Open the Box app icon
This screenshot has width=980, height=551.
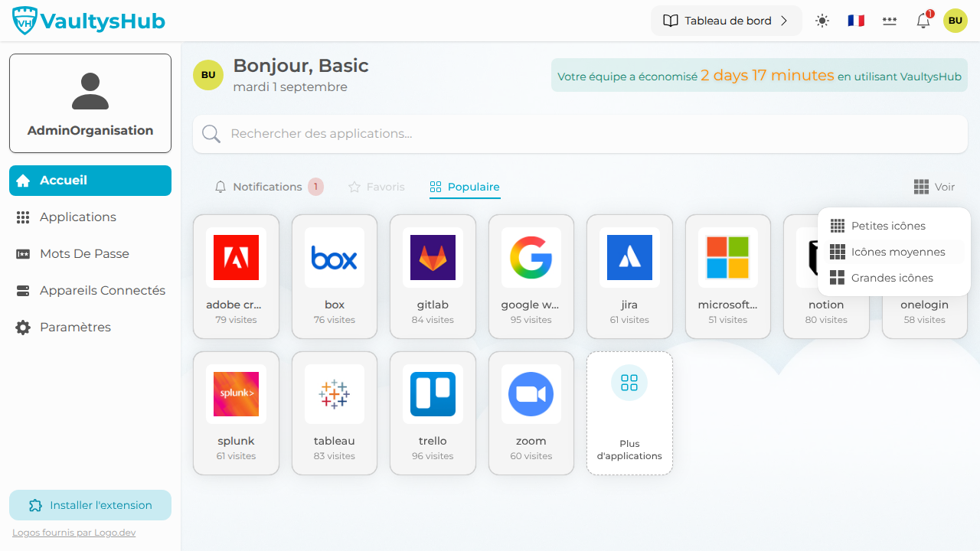pyautogui.click(x=335, y=257)
